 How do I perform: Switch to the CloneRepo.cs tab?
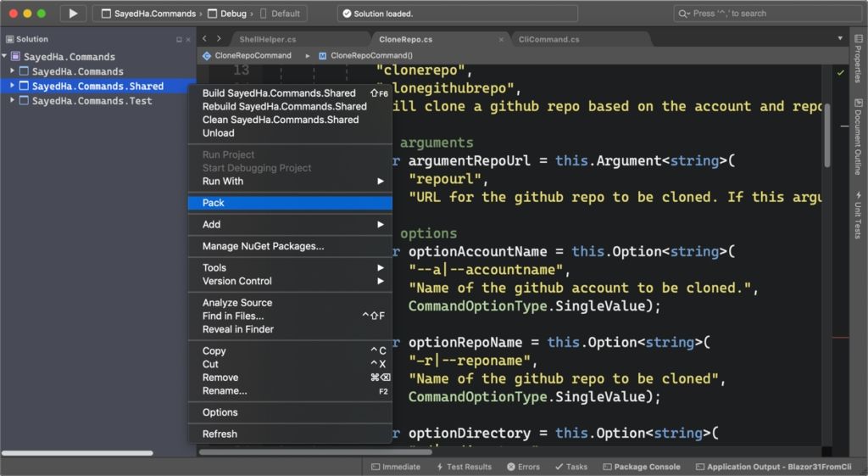click(x=406, y=39)
